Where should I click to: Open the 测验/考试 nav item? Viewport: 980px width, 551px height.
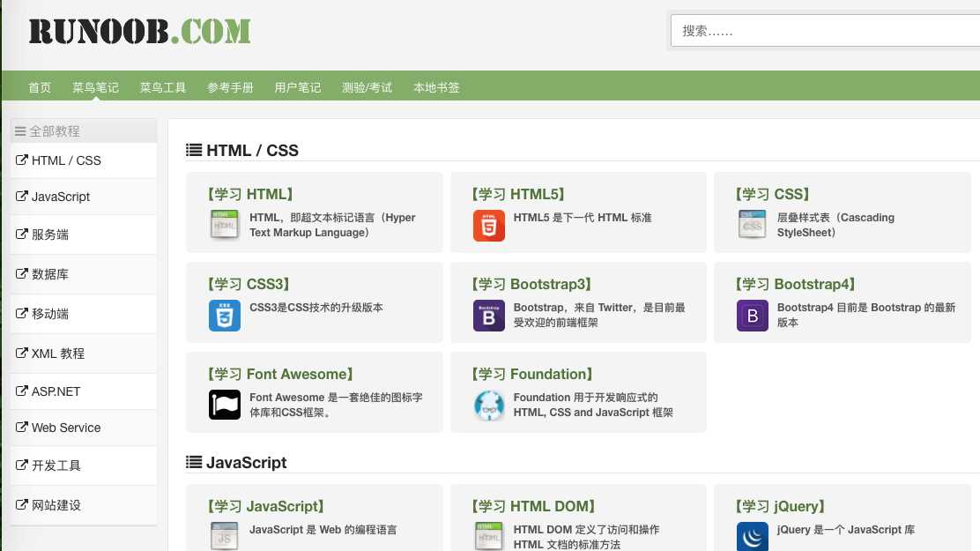[367, 87]
